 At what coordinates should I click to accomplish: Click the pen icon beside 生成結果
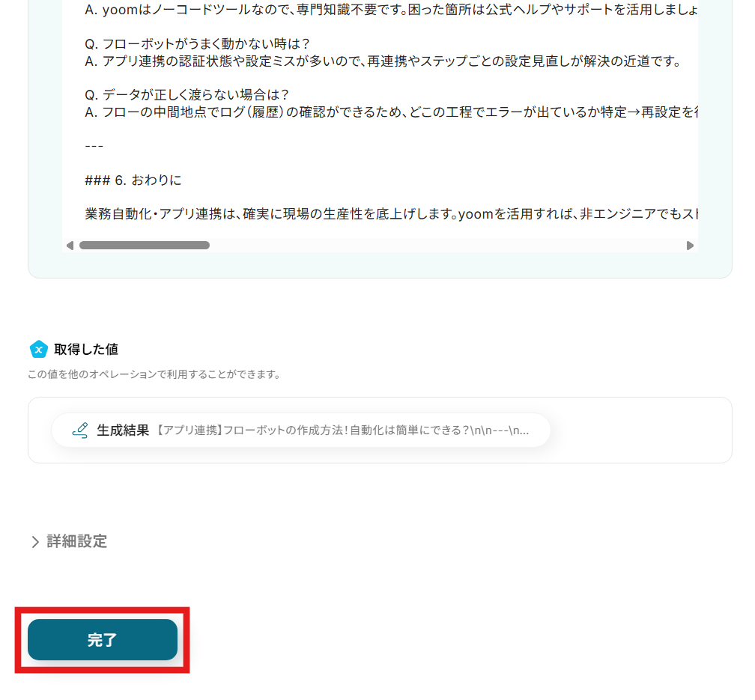click(x=80, y=430)
